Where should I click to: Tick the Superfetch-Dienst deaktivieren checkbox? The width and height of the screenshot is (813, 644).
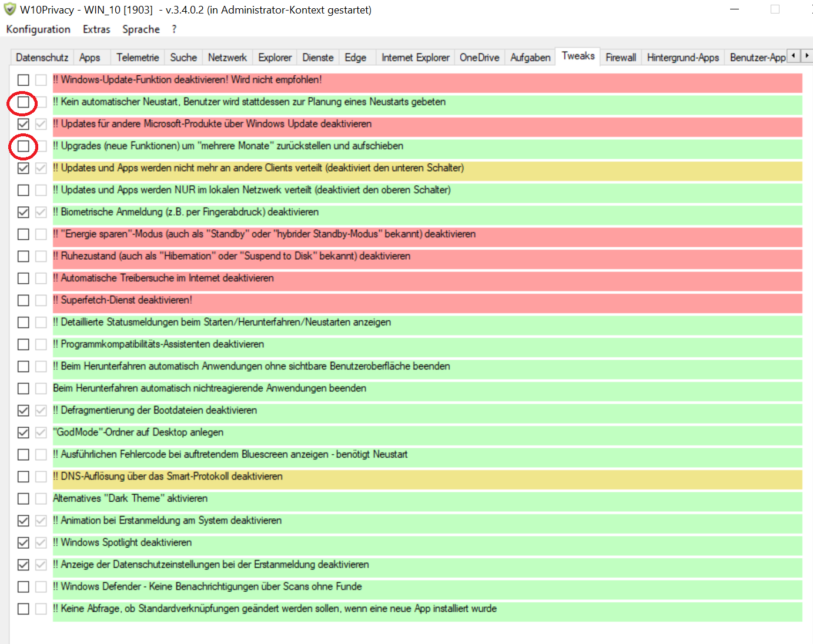pyautogui.click(x=24, y=300)
